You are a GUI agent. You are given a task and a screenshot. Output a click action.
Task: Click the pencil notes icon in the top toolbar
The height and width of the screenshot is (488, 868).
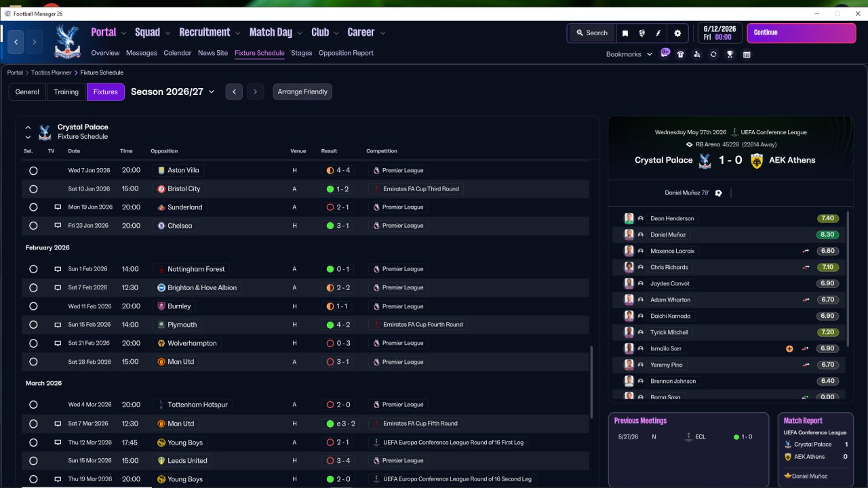(658, 33)
